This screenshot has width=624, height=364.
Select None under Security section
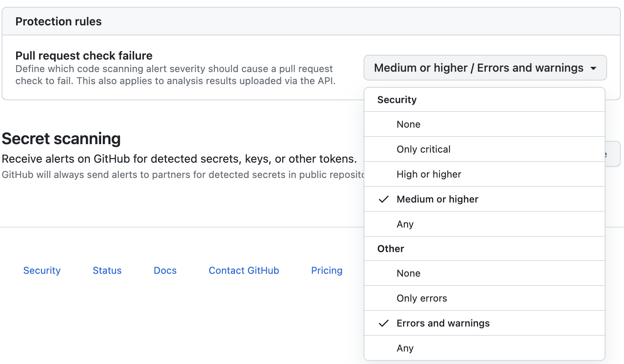[485, 124]
